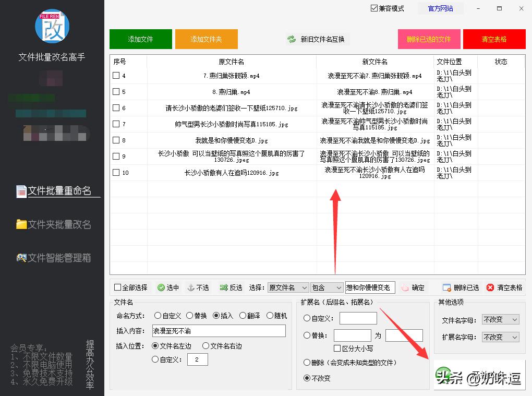
Task: Select the 选中 check icon in the bottom bar
Action: coord(162,287)
